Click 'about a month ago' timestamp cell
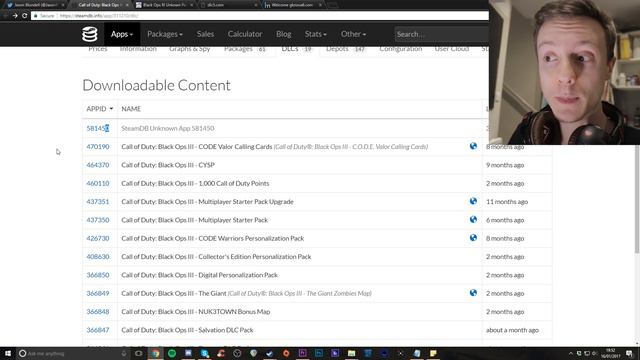The height and width of the screenshot is (360, 640). pos(512,330)
